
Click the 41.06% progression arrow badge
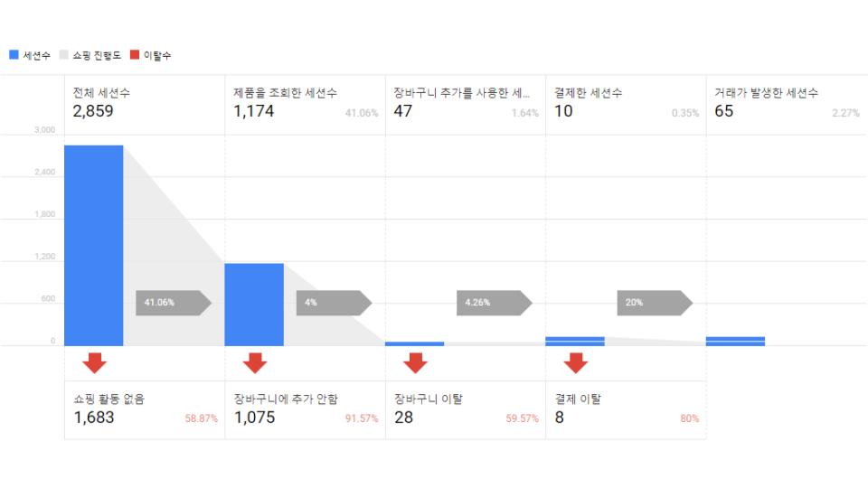[174, 303]
